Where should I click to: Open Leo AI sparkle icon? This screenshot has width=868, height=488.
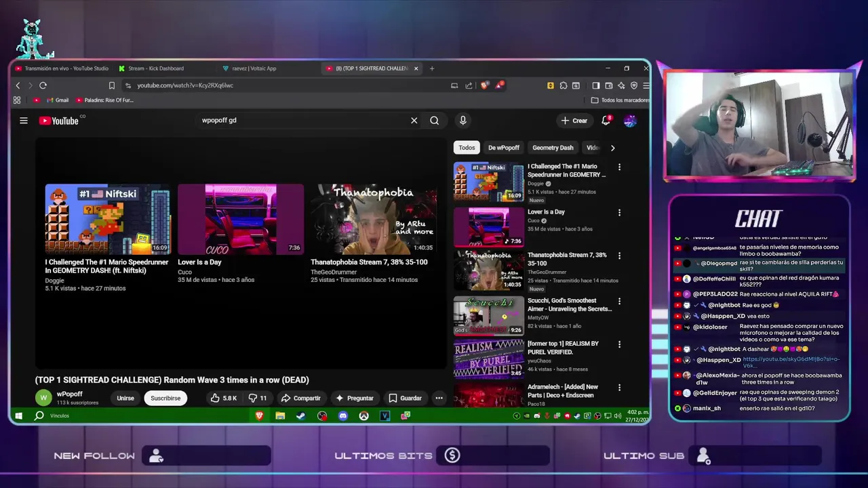tap(621, 85)
